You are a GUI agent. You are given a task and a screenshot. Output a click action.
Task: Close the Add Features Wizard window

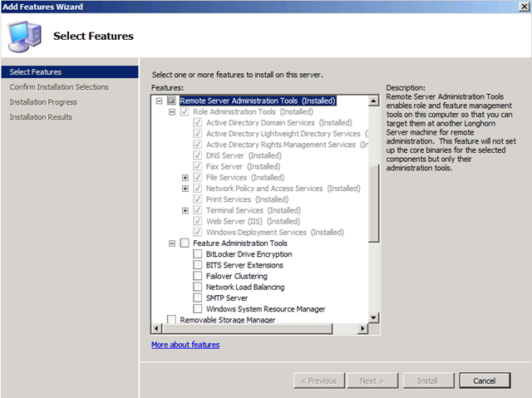coord(521,7)
